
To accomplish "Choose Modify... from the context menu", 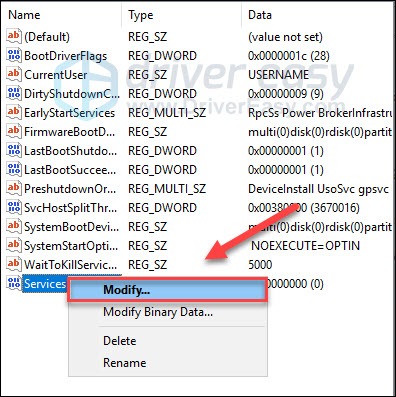I will tap(167, 290).
